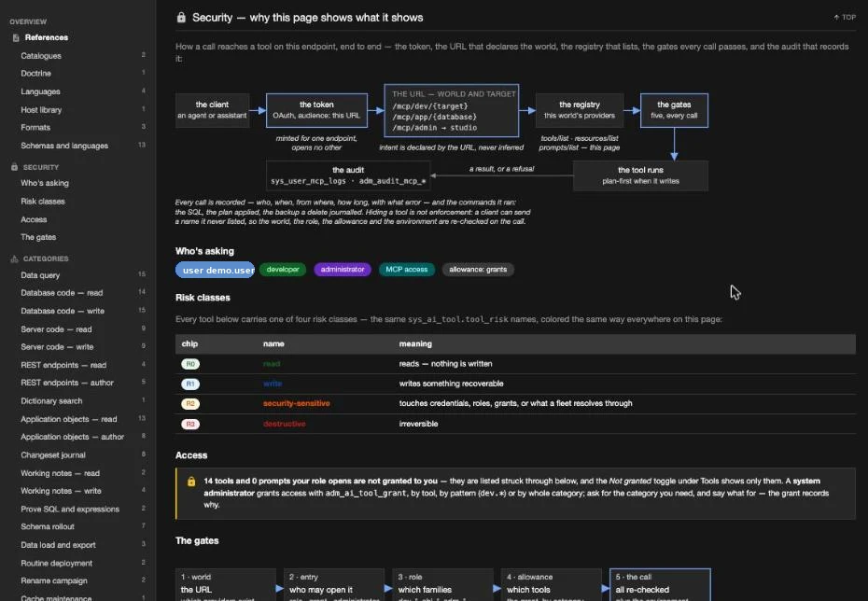
Task: Open Formats in the sidebar
Action: [x=35, y=127]
